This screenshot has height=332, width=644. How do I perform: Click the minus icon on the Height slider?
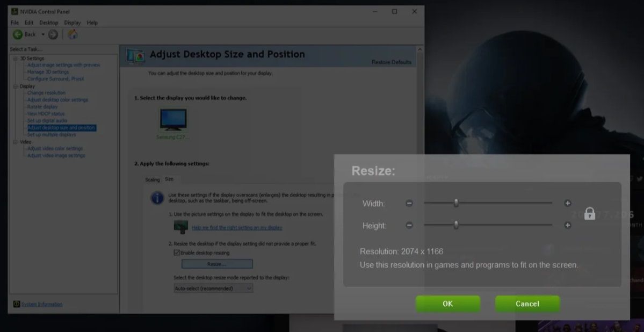click(x=409, y=226)
